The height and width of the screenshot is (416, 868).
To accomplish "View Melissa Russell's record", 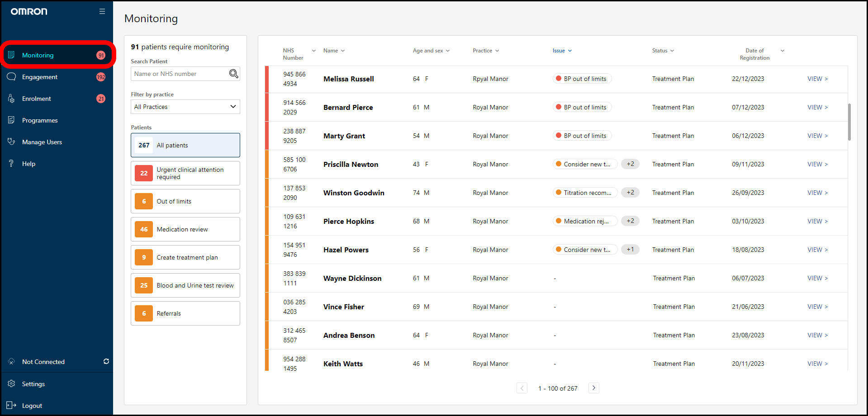I will point(817,79).
